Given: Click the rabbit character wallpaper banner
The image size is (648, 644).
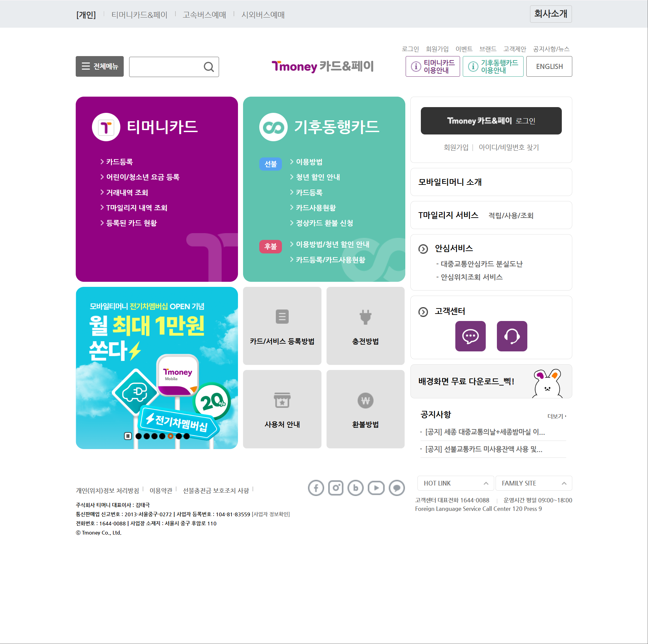Looking at the screenshot, I should [x=491, y=381].
